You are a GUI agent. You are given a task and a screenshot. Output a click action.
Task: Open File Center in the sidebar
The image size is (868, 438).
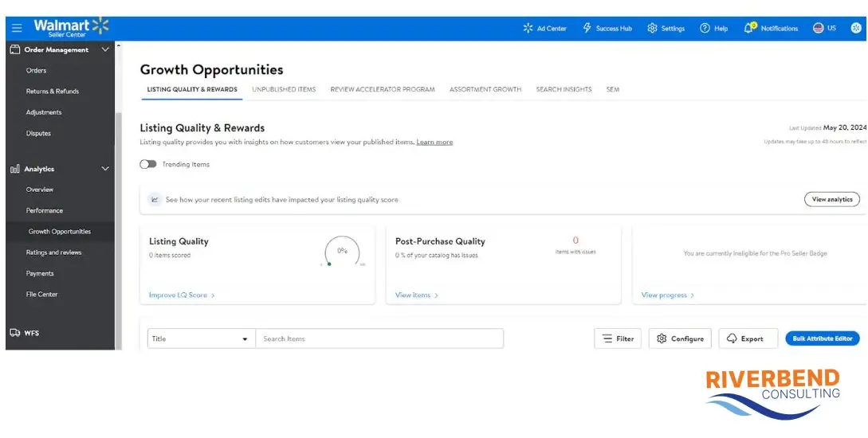point(41,295)
